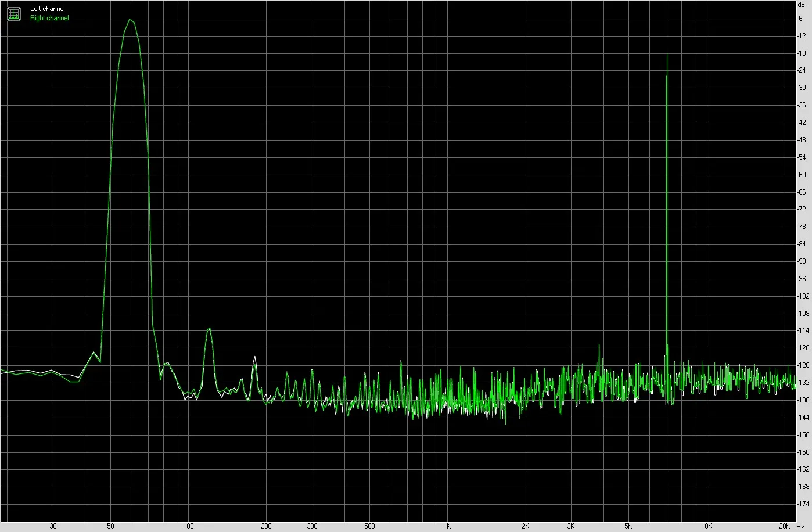Click the -96 level axis label
Viewport: 812px width, 532px height.
pos(802,279)
